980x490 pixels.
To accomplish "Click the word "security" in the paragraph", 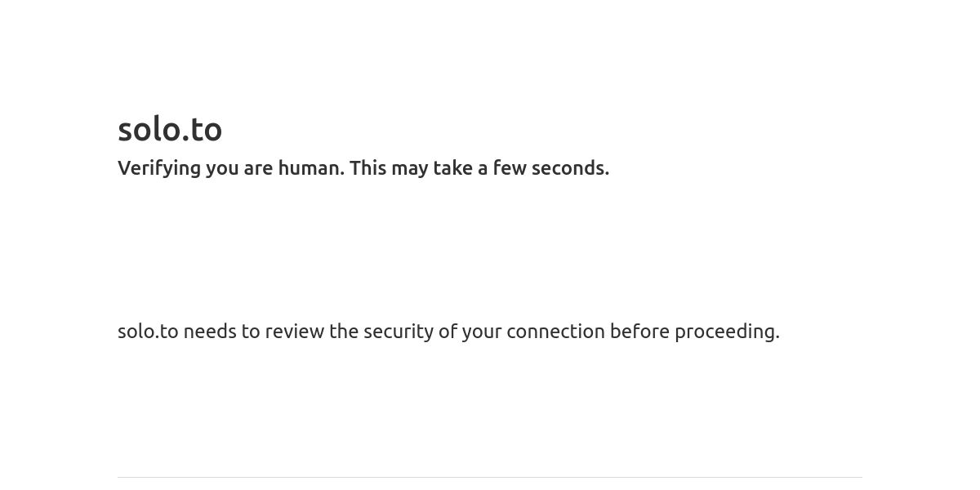I will (x=399, y=332).
